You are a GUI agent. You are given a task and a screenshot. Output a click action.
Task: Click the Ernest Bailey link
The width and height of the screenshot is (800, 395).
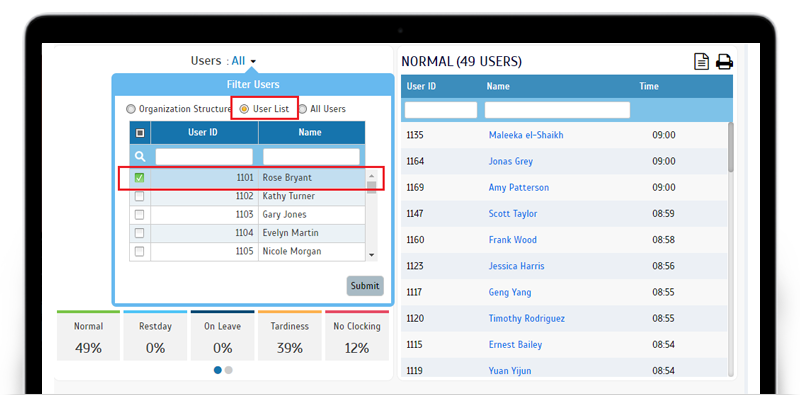coord(515,344)
